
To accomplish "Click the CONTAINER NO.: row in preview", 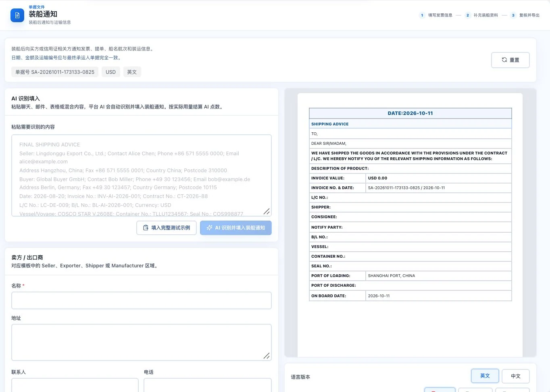I will (x=410, y=256).
